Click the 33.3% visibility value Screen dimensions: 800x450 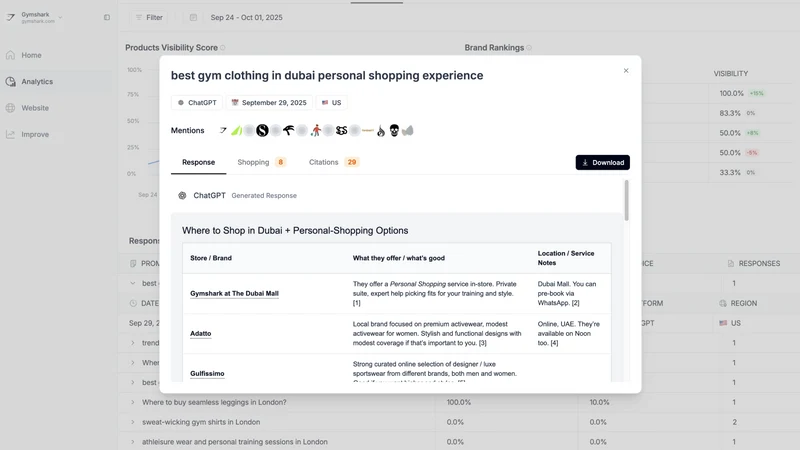730,172
